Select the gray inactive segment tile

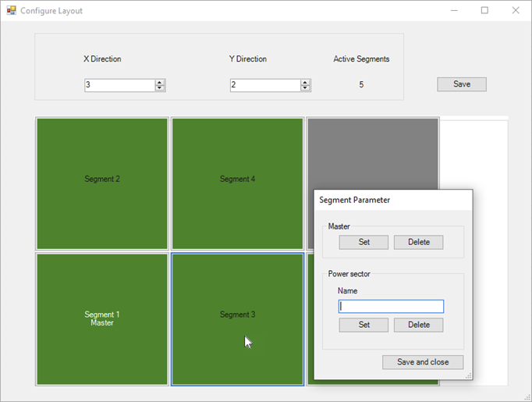(x=373, y=154)
